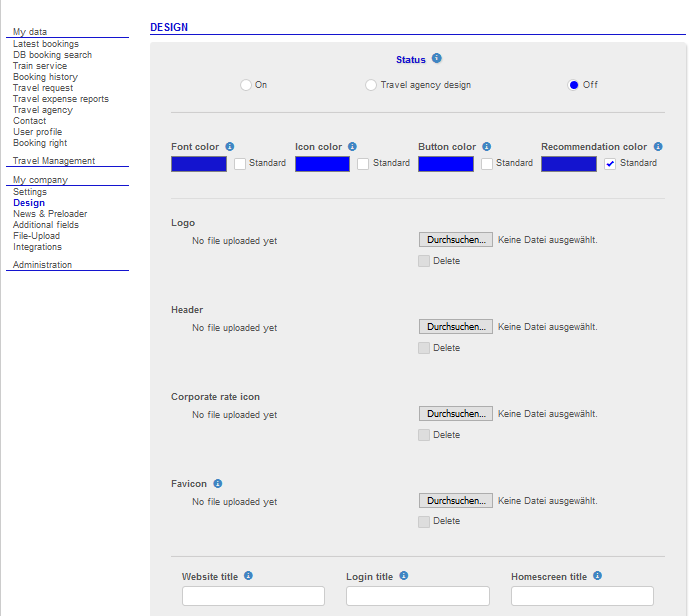Open company Settings
The image size is (694, 616).
[x=30, y=192]
